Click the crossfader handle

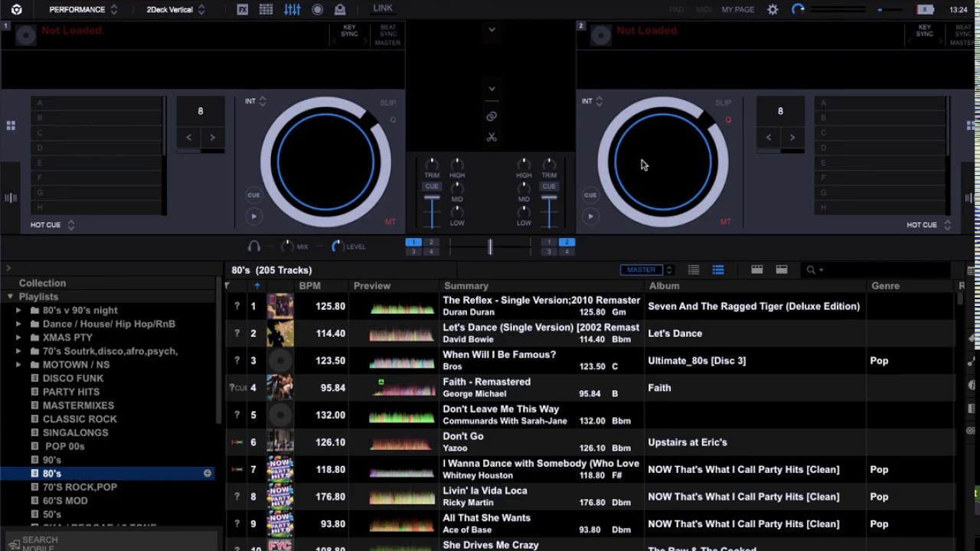click(490, 246)
